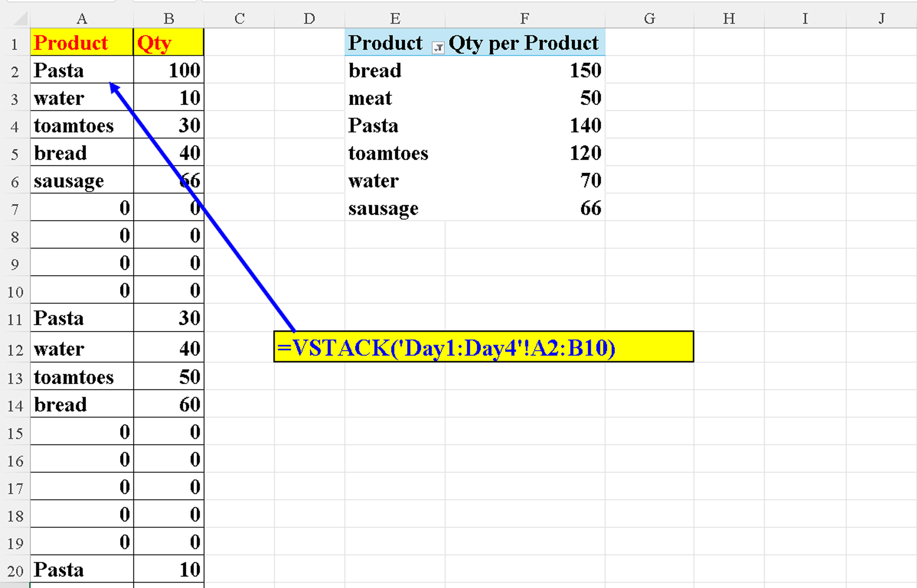Select pivot row label sausage
This screenshot has height=588, width=917.
pos(395,207)
